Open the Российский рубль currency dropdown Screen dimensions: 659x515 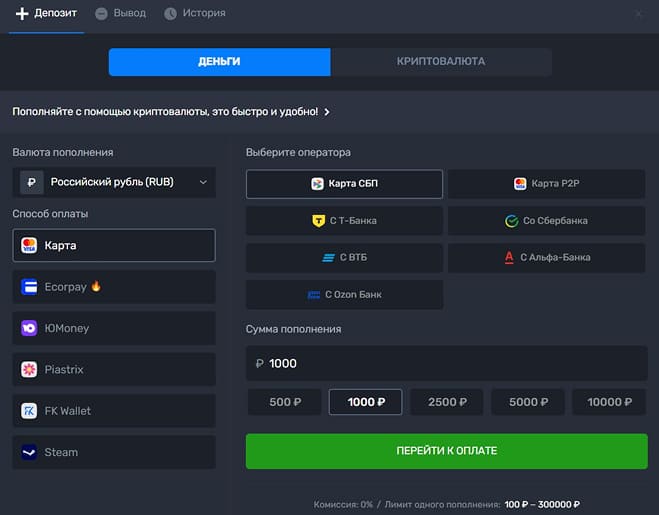(115, 182)
